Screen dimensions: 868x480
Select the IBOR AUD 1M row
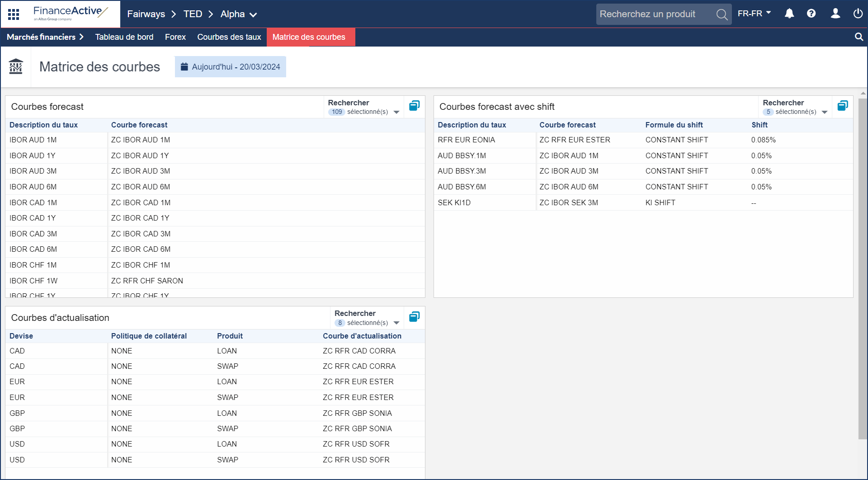coord(215,140)
